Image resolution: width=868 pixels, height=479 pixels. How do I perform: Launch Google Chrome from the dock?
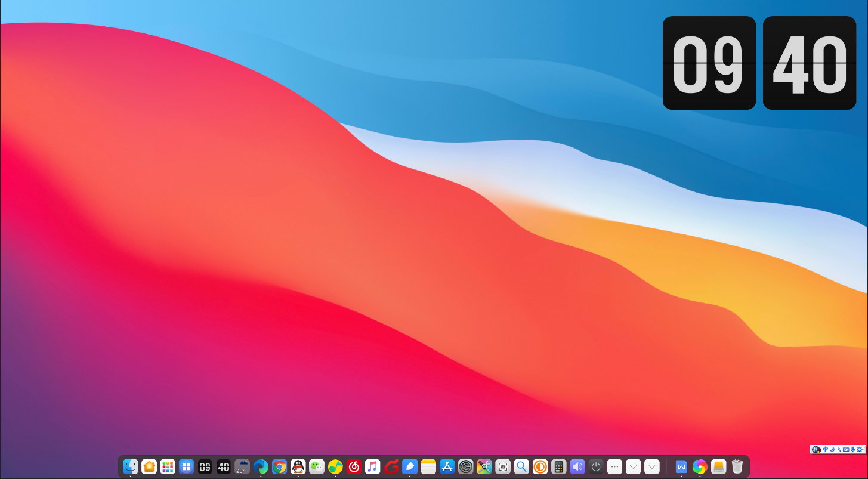click(x=279, y=466)
